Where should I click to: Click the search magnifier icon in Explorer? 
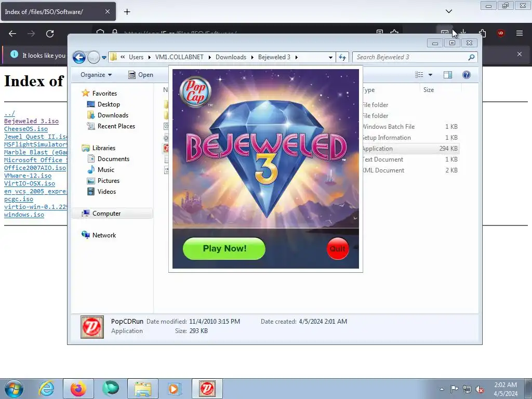click(471, 57)
